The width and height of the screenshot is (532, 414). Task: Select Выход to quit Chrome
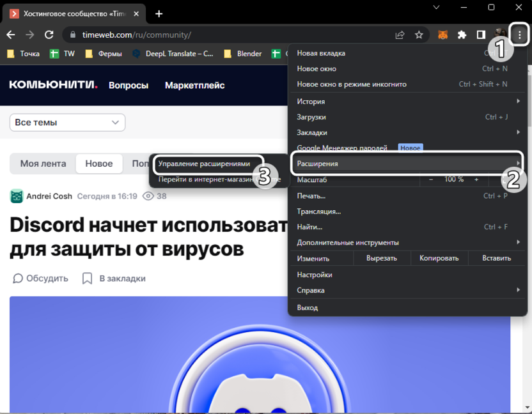click(x=407, y=308)
